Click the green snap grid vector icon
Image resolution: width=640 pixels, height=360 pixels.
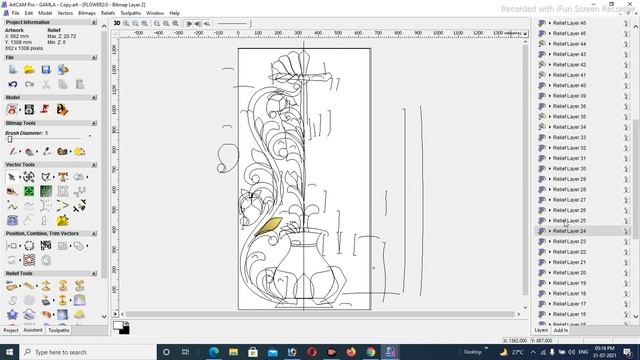[x=29, y=191]
